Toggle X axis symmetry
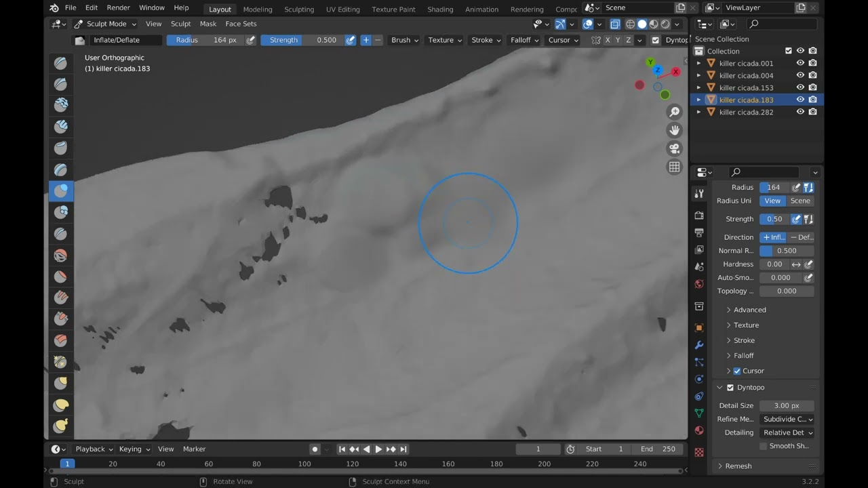Screen dimensions: 868x488 [x=608, y=40]
